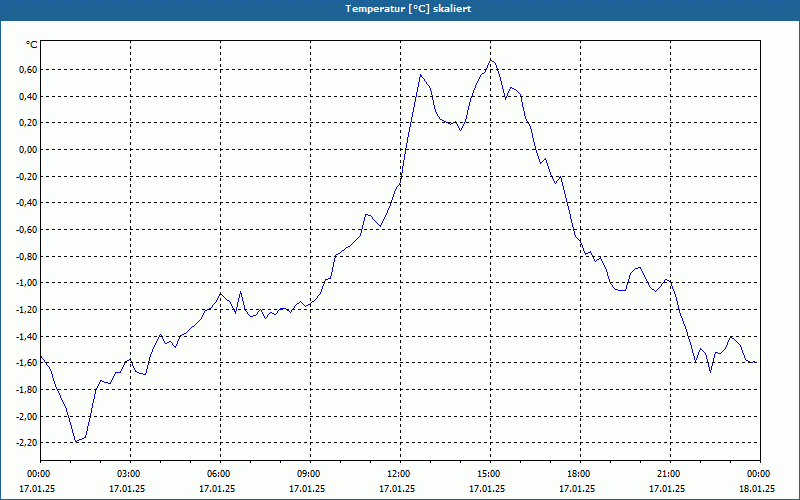Click the °C unit label
The image size is (800, 500).
(31, 45)
